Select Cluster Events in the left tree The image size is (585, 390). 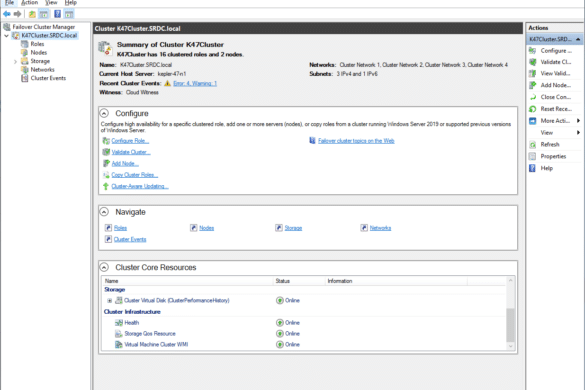coord(48,78)
